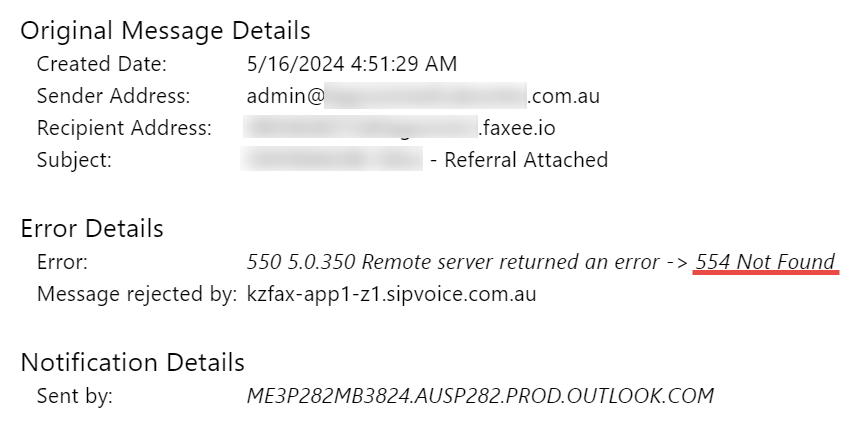This screenshot has height=431, width=864.
Task: Click the Notification Details heading
Action: [x=132, y=363]
